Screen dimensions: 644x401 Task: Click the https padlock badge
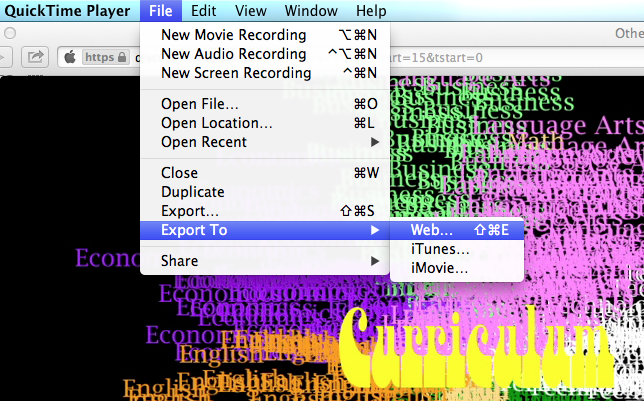106,57
